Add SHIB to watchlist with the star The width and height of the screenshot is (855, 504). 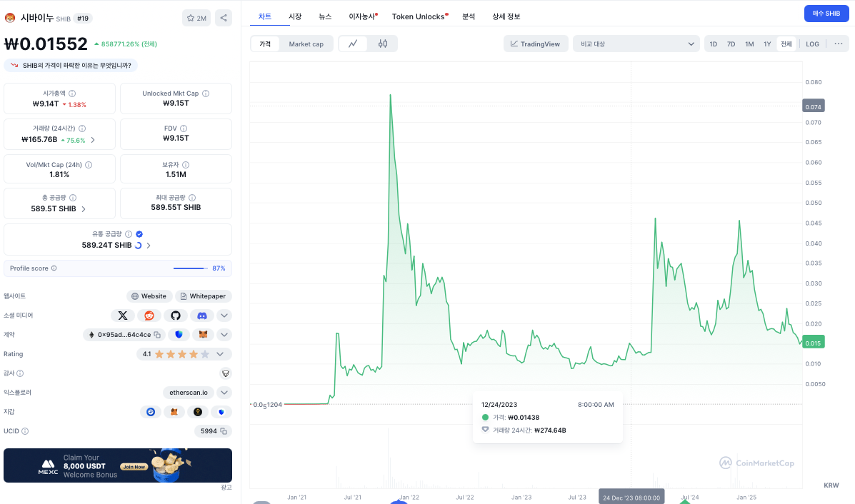(196, 18)
